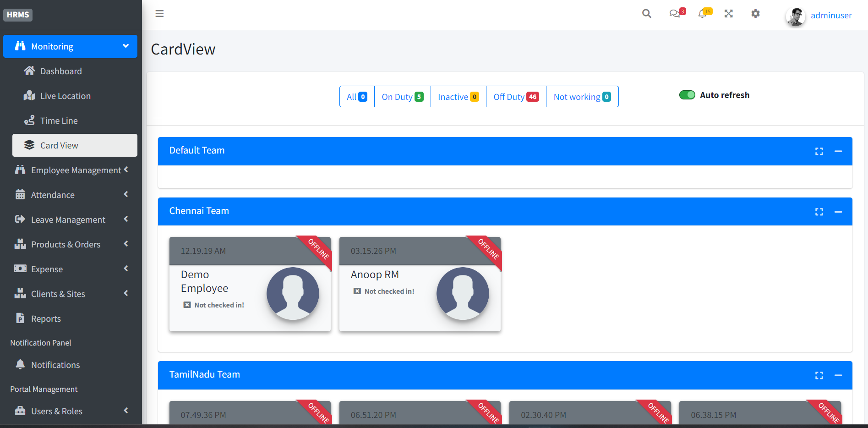Open chat messages with 3 unread
868x428 pixels.
[675, 14]
